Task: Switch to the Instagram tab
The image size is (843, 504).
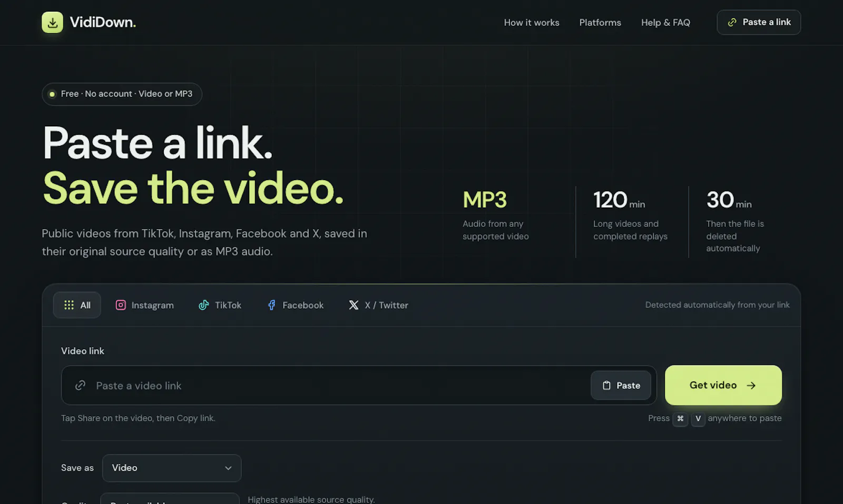Action: [144, 305]
